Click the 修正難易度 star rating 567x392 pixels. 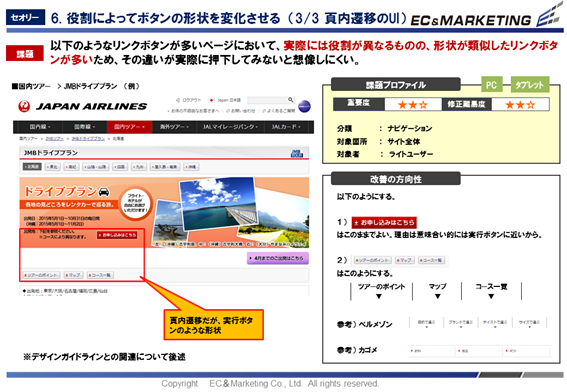(x=520, y=105)
